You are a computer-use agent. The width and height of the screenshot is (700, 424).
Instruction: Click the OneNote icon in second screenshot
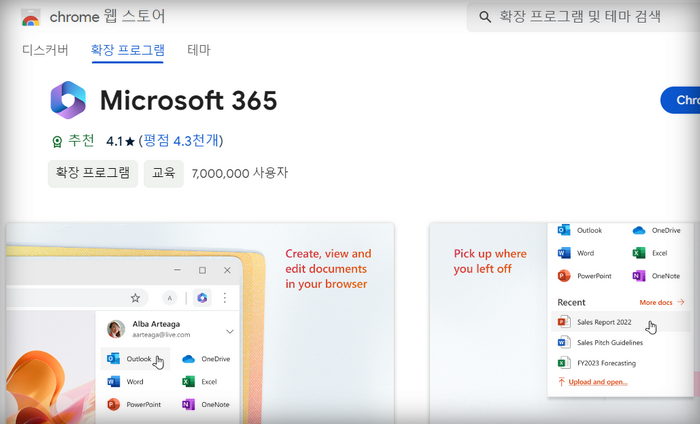(639, 276)
